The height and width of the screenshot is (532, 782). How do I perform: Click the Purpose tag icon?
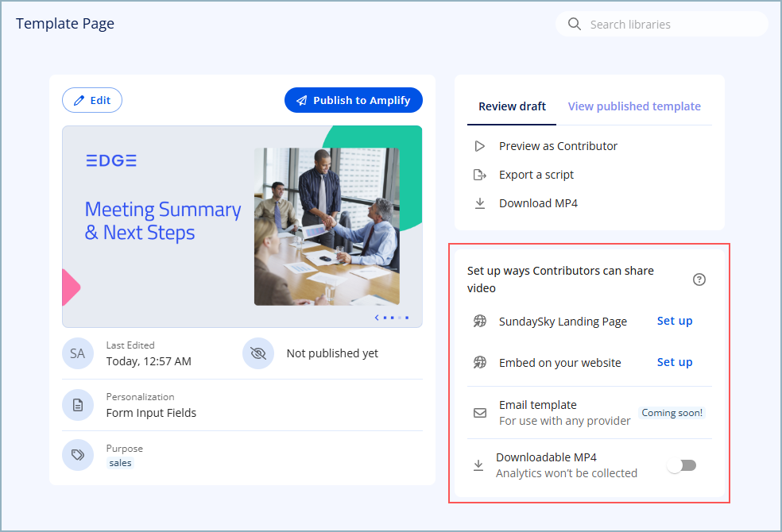click(78, 455)
